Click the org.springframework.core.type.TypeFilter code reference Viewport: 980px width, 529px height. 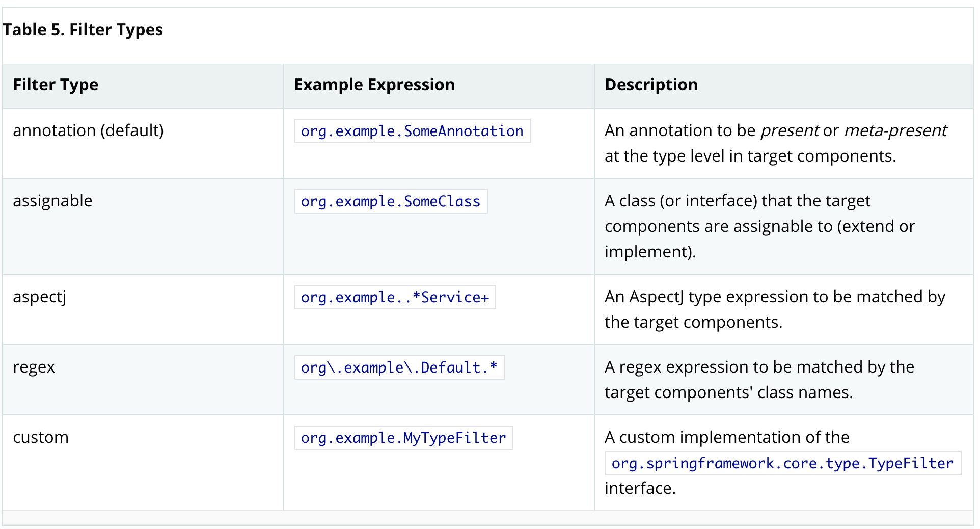[x=782, y=464]
